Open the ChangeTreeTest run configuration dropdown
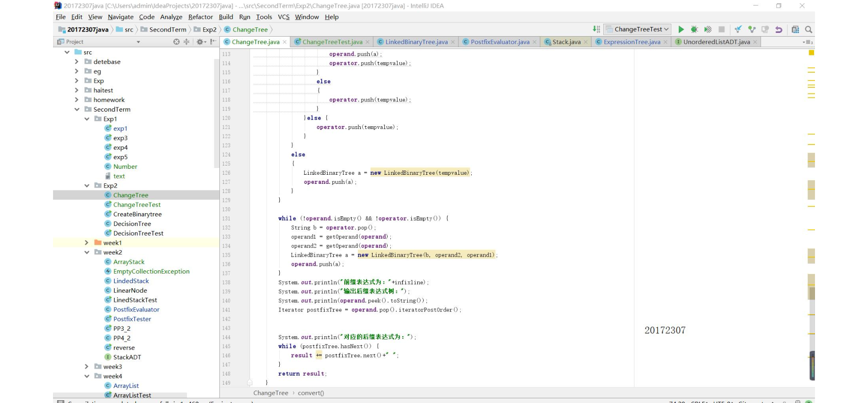Image resolution: width=868 pixels, height=403 pixels. [638, 29]
